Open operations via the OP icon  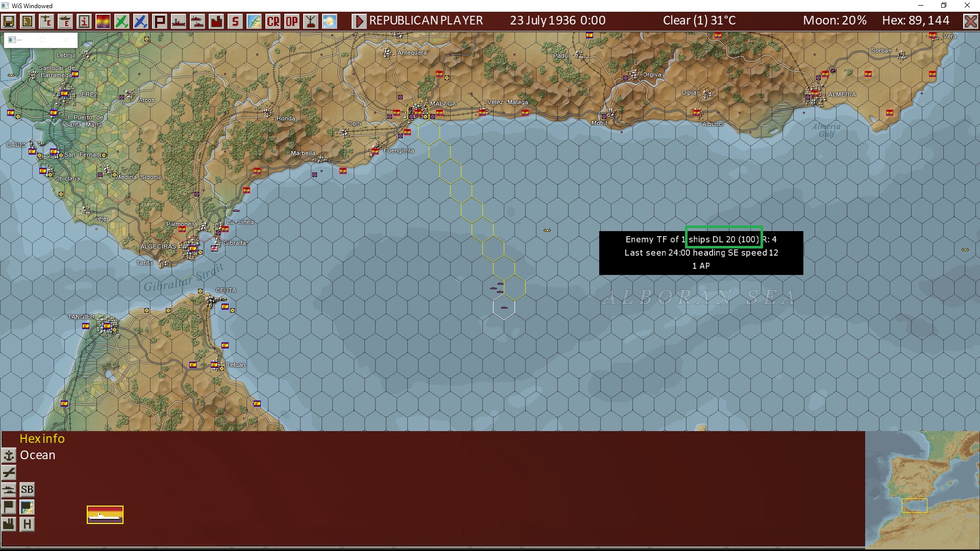click(x=291, y=21)
